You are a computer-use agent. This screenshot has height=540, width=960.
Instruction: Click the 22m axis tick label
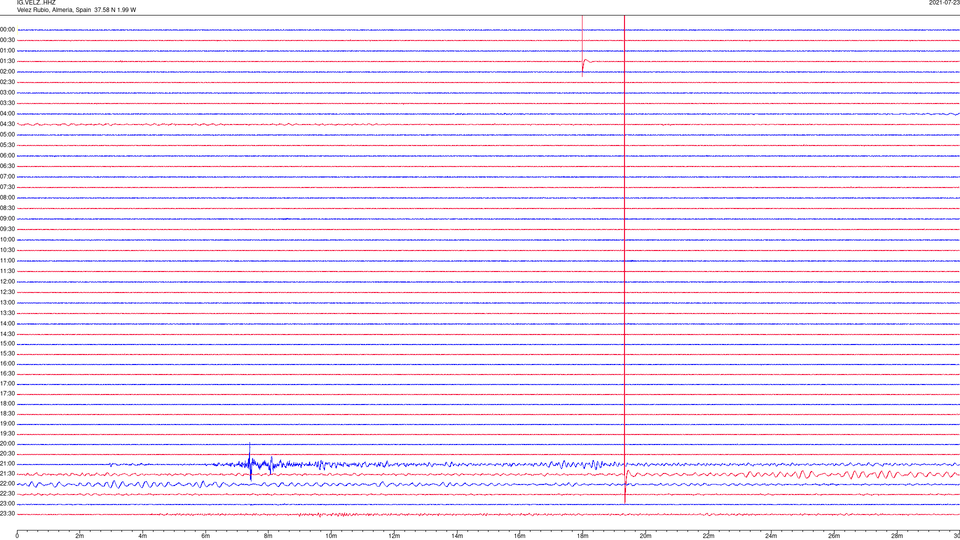pos(708,536)
